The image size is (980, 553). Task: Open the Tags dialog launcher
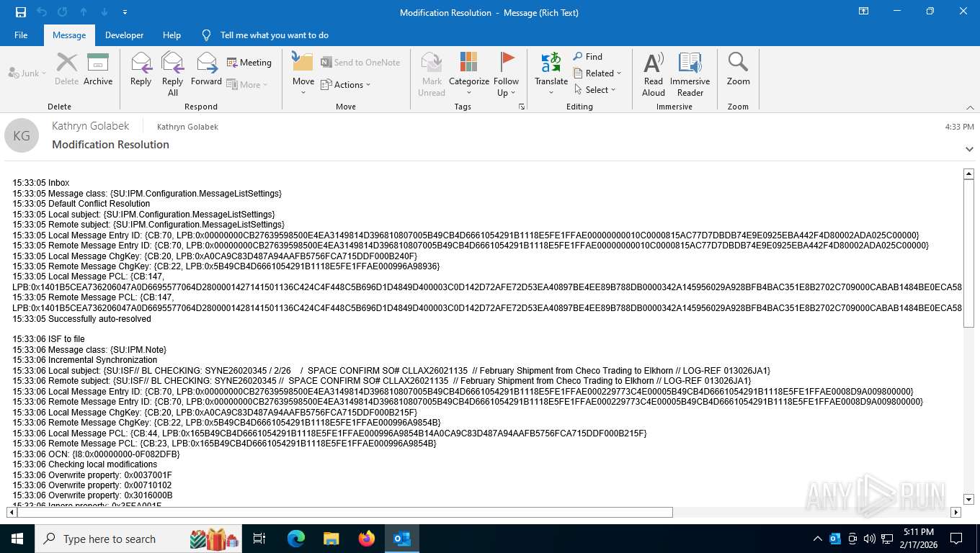click(x=522, y=107)
